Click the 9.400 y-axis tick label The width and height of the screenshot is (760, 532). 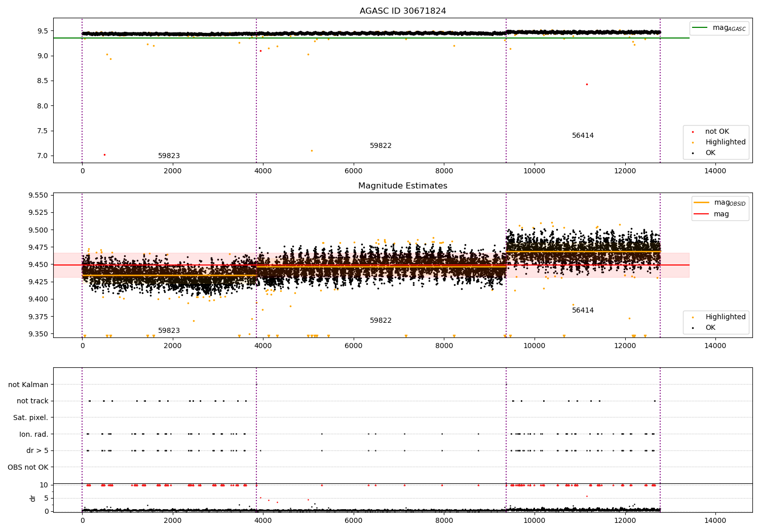click(x=38, y=299)
